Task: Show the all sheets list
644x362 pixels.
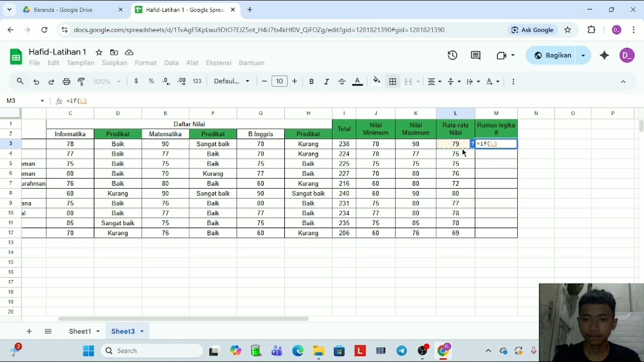Action: 48,331
